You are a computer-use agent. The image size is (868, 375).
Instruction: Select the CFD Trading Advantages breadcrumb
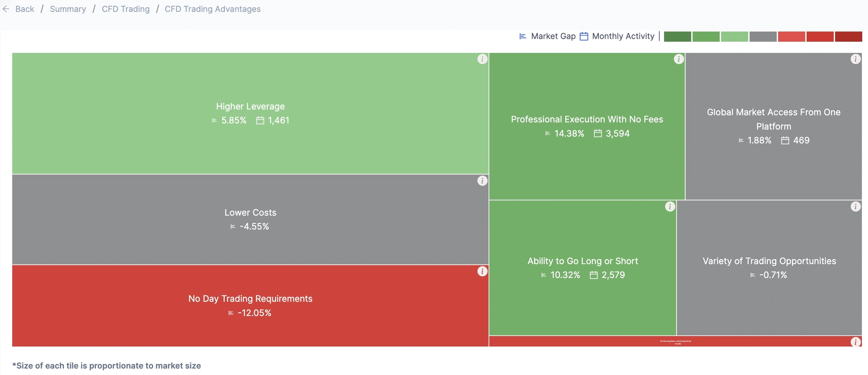pyautogui.click(x=212, y=9)
